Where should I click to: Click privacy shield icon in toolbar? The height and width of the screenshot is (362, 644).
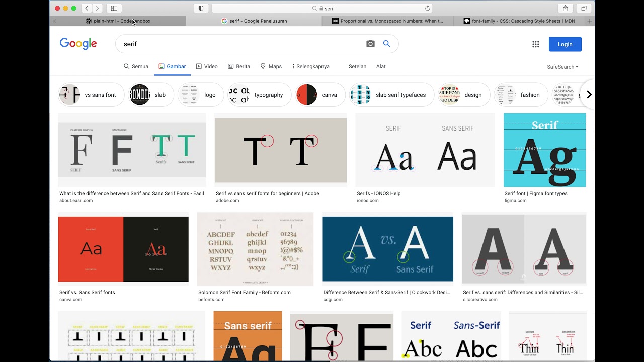[201, 8]
